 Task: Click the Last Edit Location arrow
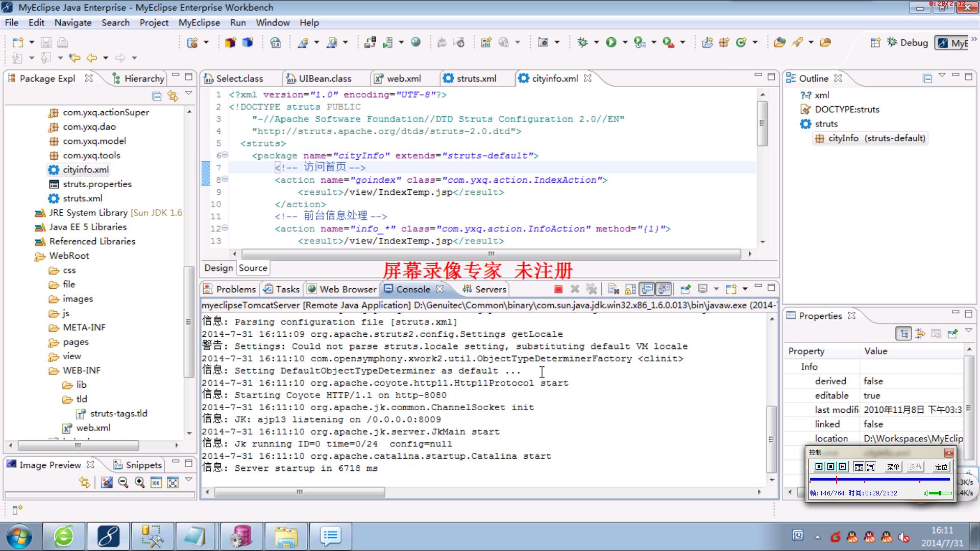pos(75,58)
